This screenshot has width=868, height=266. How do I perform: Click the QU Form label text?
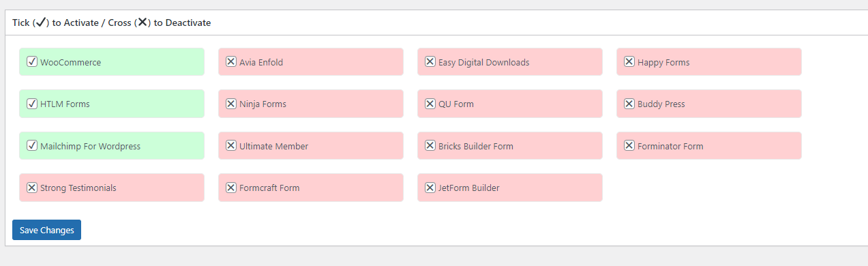pyautogui.click(x=456, y=104)
